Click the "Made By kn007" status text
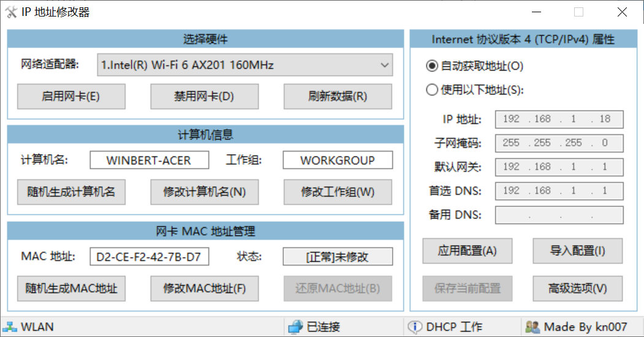The width and height of the screenshot is (644, 337). coord(585,327)
